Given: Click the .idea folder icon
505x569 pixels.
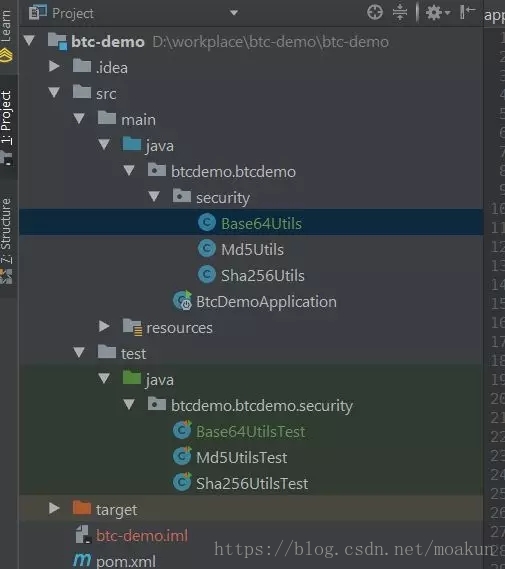Looking at the screenshot, I should click(82, 66).
